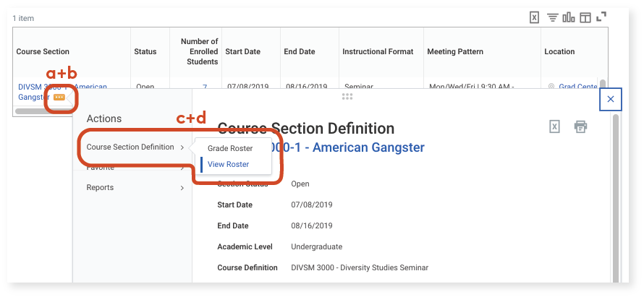Click the Academic Level field label
Image resolution: width=644 pixels, height=297 pixels.
pyautogui.click(x=245, y=246)
